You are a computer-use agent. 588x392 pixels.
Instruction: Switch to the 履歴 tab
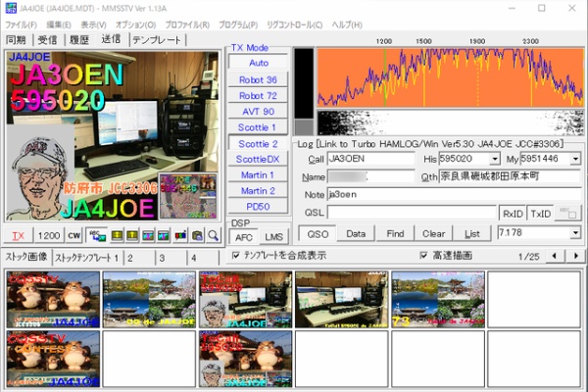[x=78, y=40]
